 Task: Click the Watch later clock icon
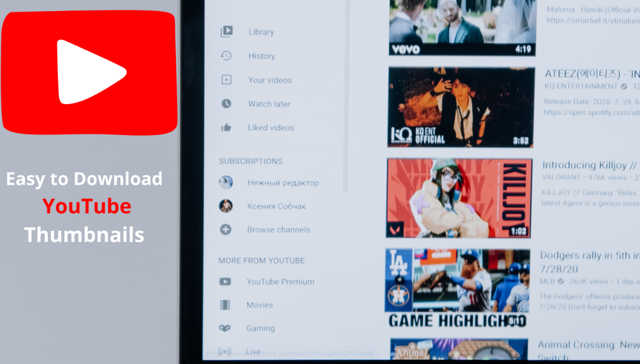point(226,103)
